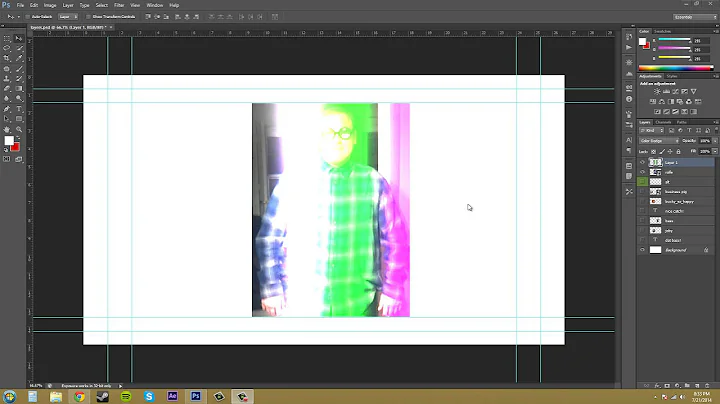Open the Window menu
The width and height of the screenshot is (720, 404).
[154, 5]
